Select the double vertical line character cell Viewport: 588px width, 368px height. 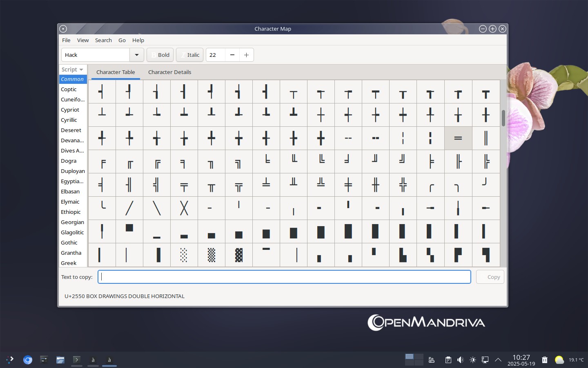point(486,138)
